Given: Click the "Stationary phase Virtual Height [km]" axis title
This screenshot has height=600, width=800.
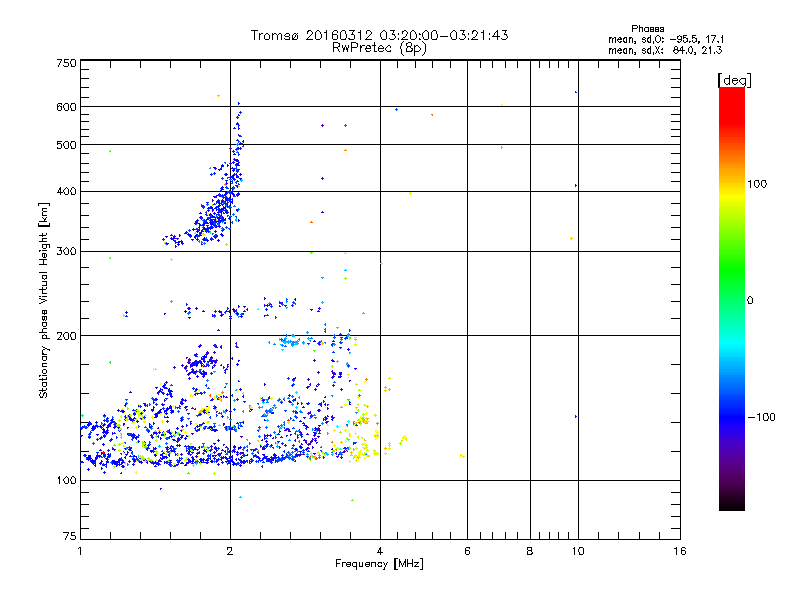Looking at the screenshot, I should pos(44,301).
